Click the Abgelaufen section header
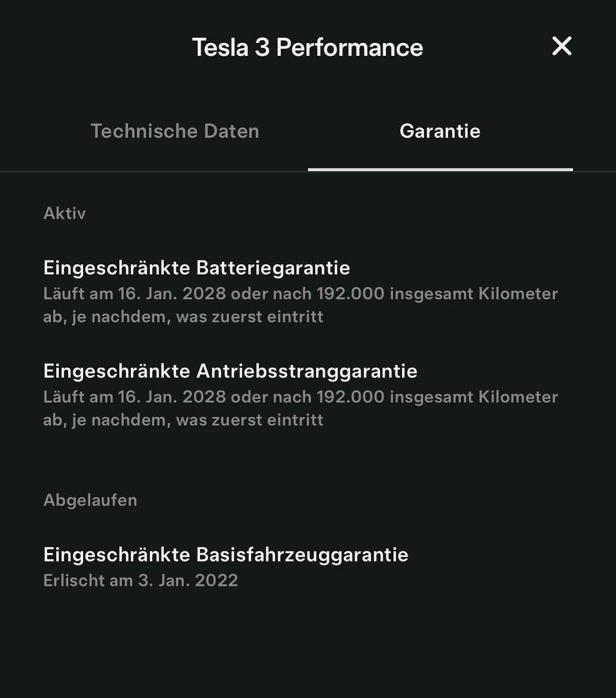 point(90,500)
